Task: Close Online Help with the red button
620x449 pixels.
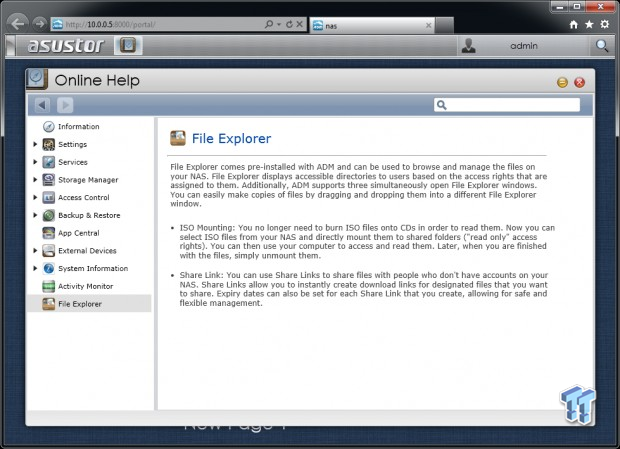Action: (580, 82)
